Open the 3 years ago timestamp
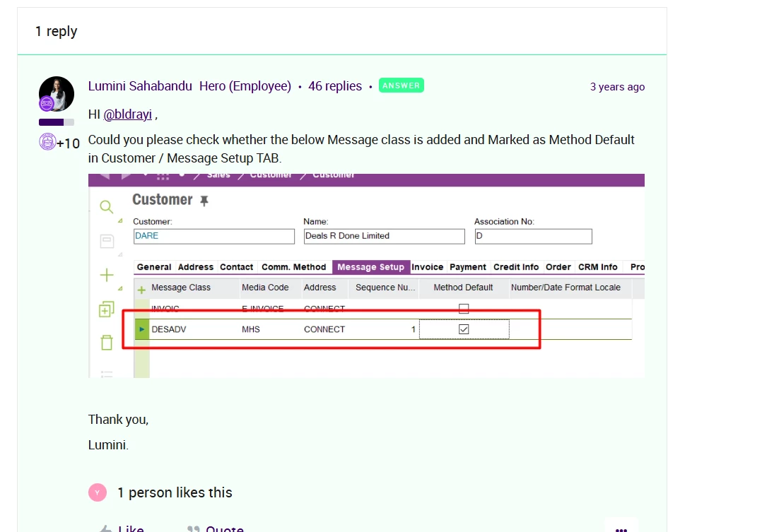 click(617, 87)
